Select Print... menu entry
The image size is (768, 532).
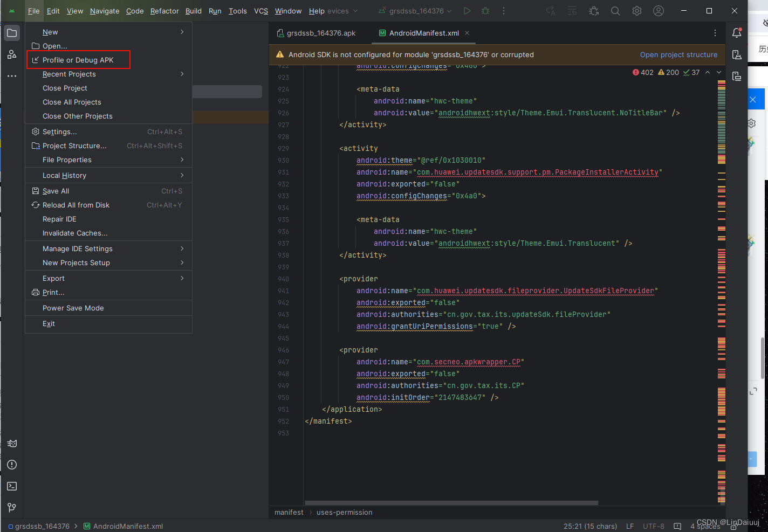click(108, 292)
